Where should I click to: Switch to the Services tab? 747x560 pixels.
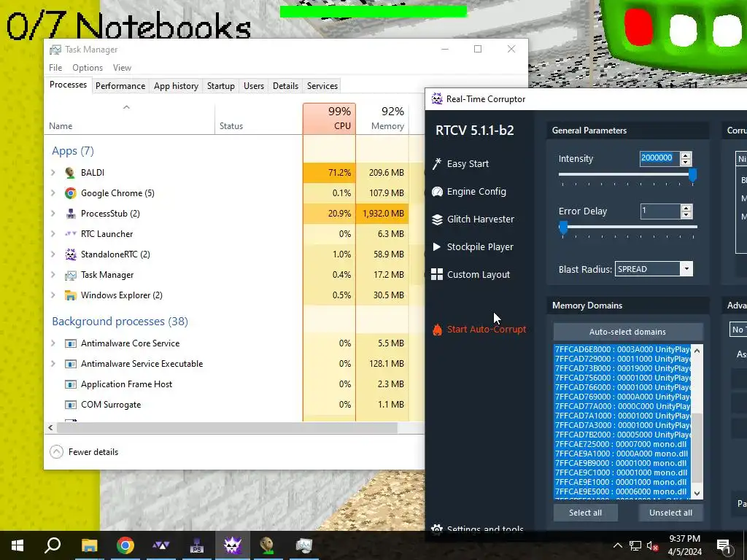(322, 86)
